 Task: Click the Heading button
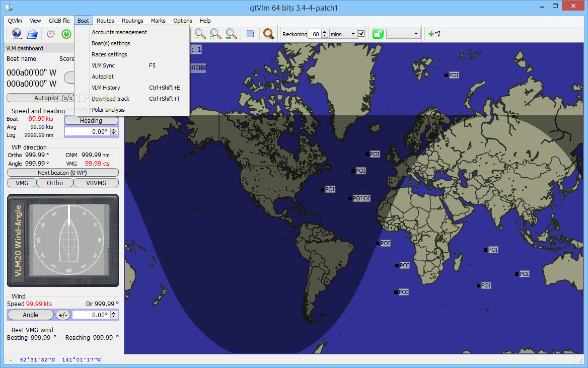91,120
